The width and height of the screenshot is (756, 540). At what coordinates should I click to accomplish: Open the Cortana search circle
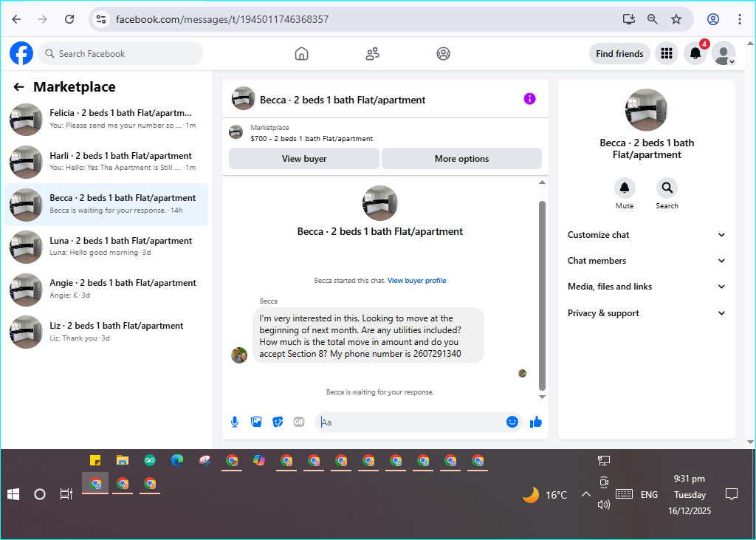pos(40,494)
